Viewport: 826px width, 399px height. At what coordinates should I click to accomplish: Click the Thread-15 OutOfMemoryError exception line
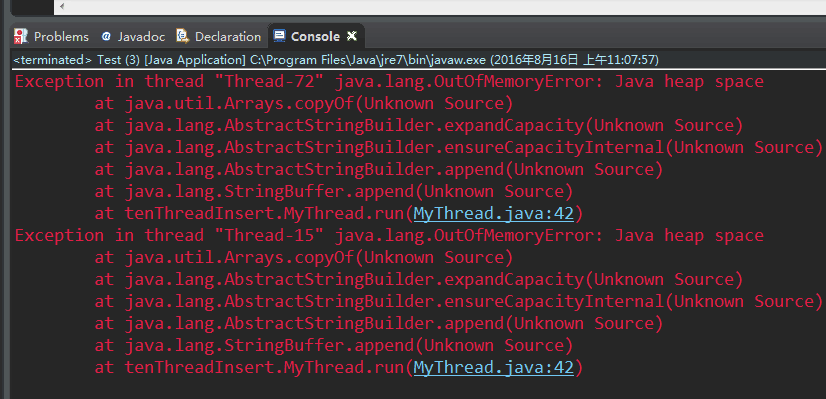tap(389, 236)
